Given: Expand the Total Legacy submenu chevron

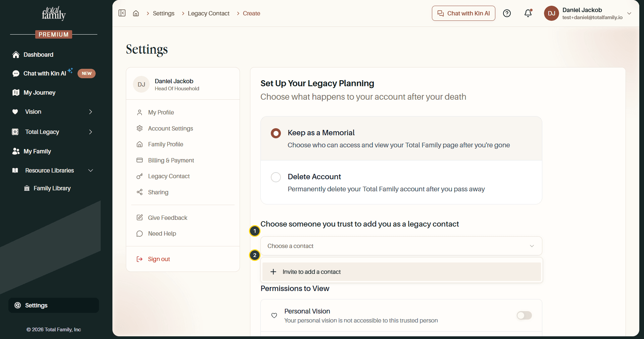Looking at the screenshot, I should (x=91, y=132).
